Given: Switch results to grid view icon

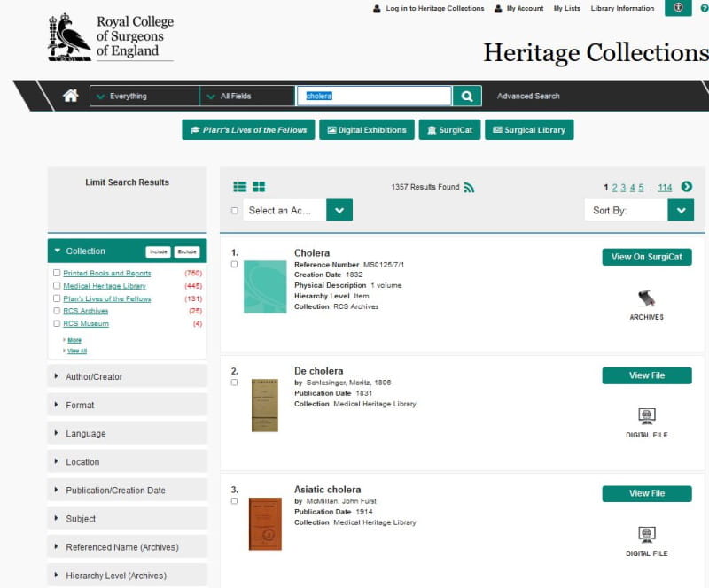Looking at the screenshot, I should (258, 186).
